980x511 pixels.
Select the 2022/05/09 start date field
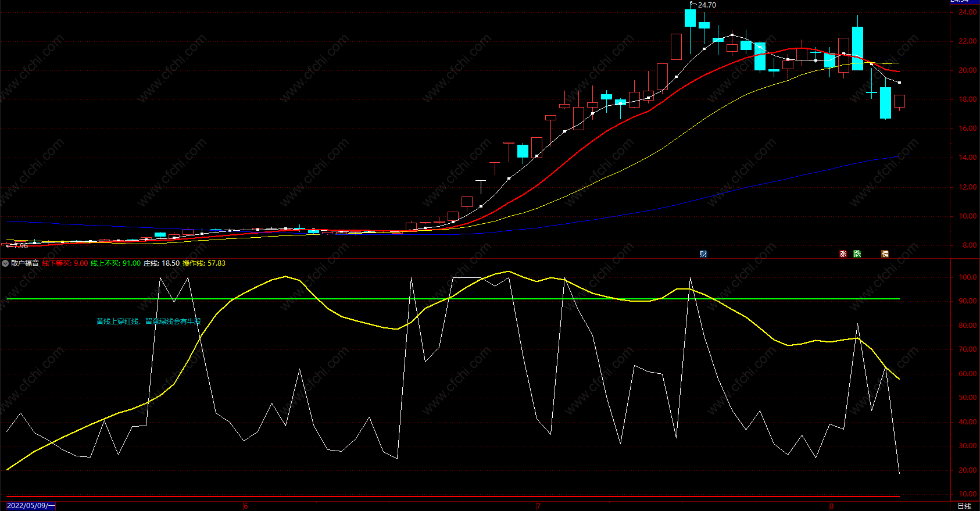point(31,506)
